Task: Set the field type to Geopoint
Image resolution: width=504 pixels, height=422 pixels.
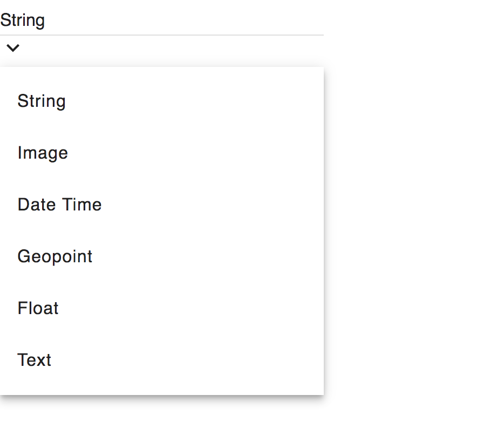Action: (55, 256)
